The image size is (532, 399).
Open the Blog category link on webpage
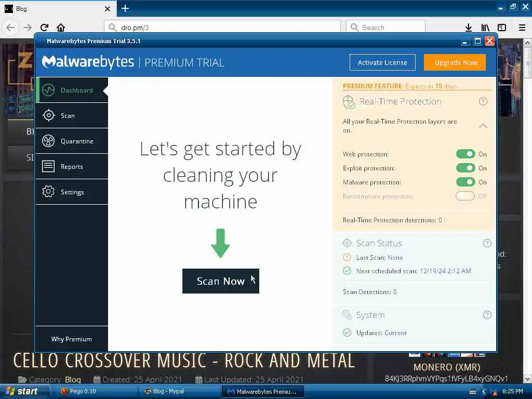73,379
